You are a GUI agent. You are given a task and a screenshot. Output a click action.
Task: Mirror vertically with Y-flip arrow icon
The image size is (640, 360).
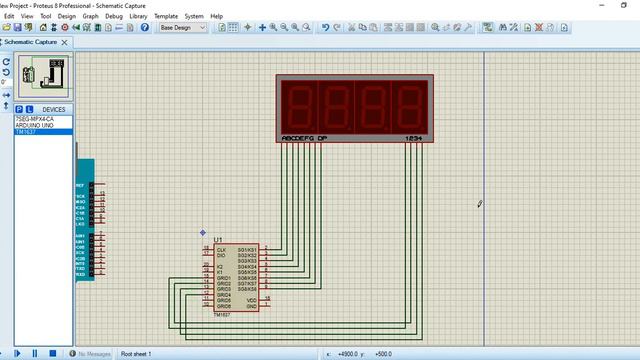coord(6,105)
